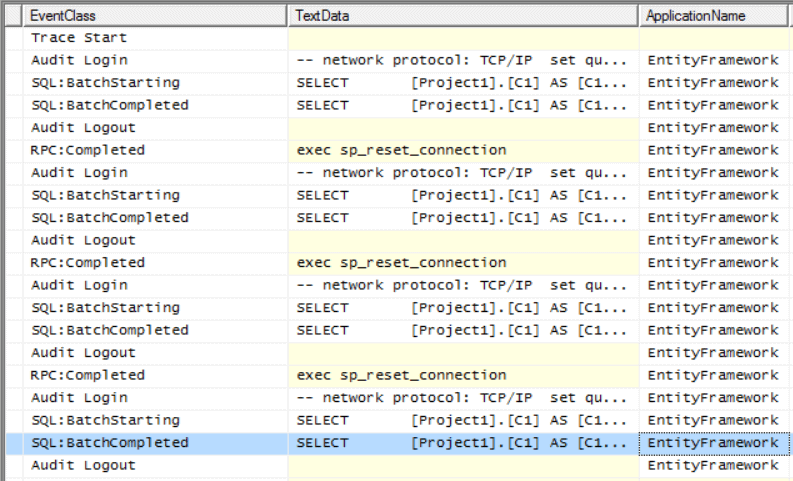
Task: Select the first SQL:BatchCompleted event
Action: (x=397, y=106)
